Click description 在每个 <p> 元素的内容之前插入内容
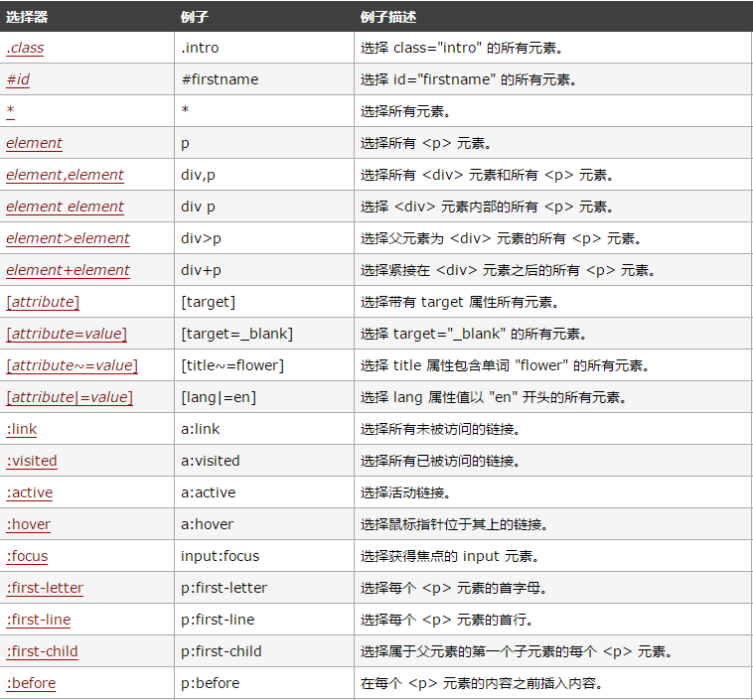Viewport: 753px width, 700px height. [x=481, y=683]
